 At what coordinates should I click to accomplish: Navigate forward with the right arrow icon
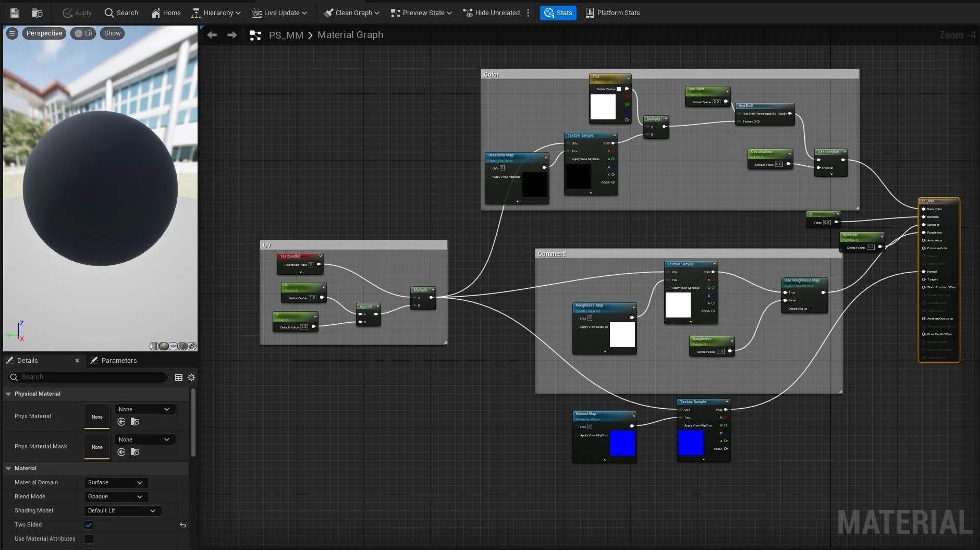232,35
